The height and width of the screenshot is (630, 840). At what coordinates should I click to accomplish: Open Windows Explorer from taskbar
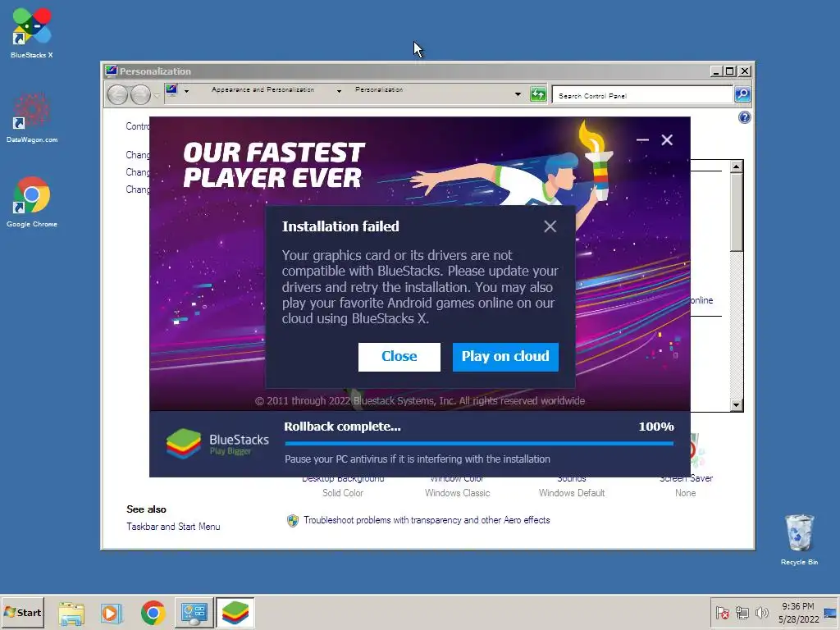click(x=71, y=613)
